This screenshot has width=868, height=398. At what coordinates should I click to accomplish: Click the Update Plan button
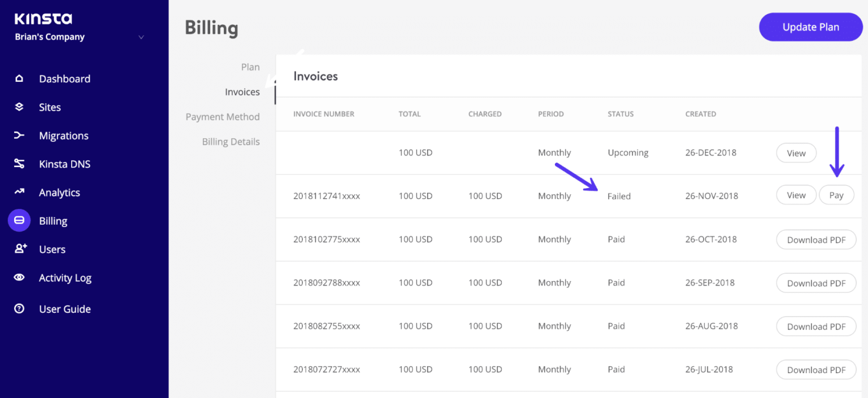pyautogui.click(x=810, y=27)
